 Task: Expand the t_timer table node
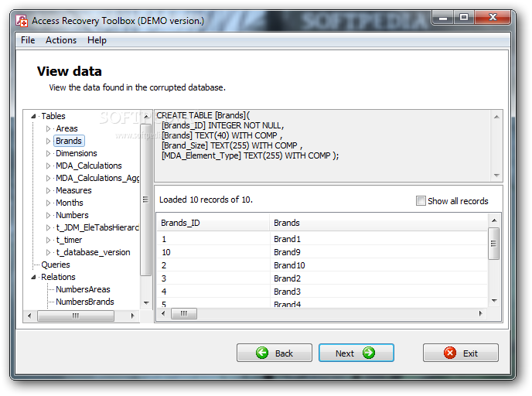[x=48, y=240]
